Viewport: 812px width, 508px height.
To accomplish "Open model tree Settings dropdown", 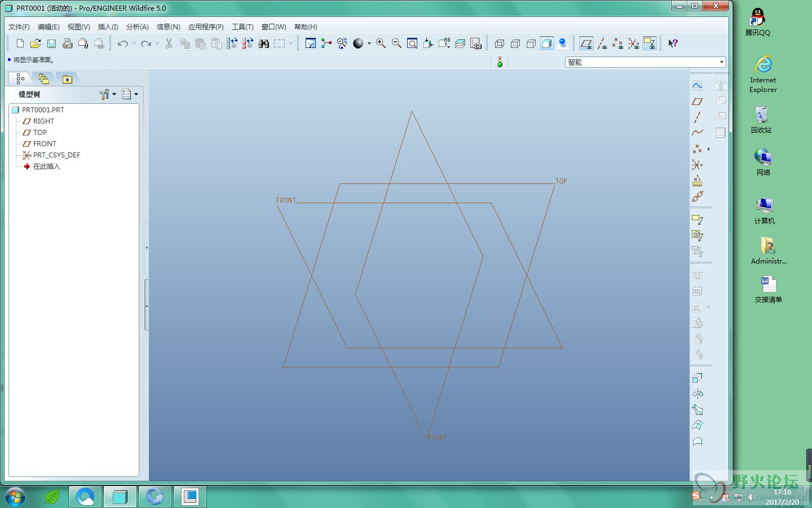I will (x=107, y=94).
